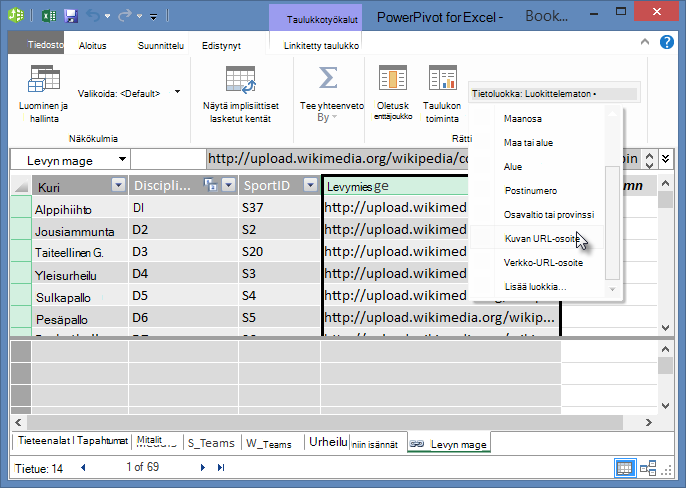Open the Mitalit sheet tab
The height and width of the screenshot is (488, 686).
coord(157,441)
